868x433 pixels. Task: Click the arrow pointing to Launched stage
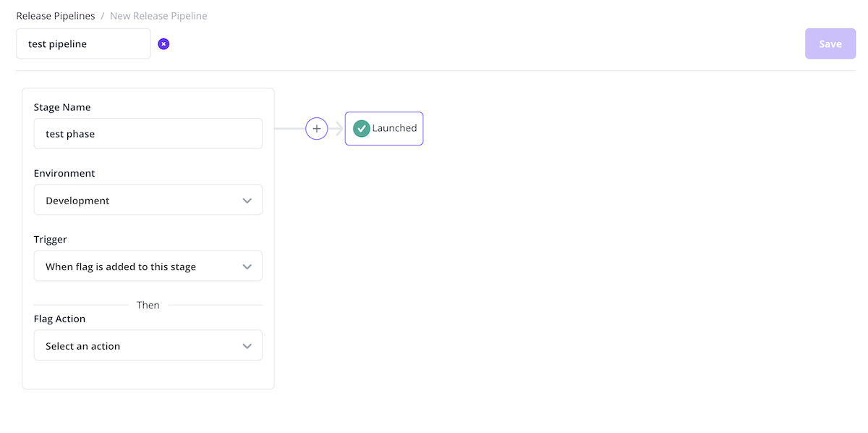[336, 128]
